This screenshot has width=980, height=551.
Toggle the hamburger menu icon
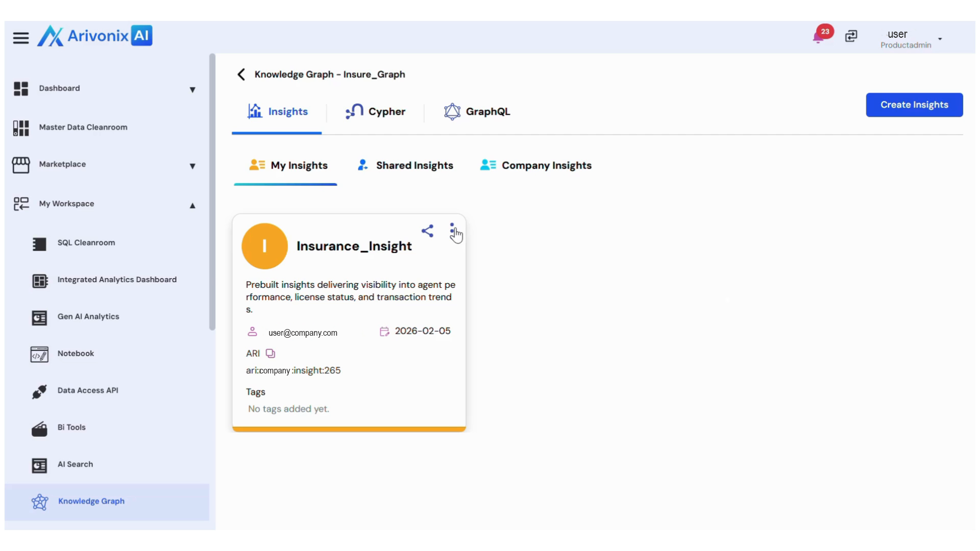tap(21, 38)
